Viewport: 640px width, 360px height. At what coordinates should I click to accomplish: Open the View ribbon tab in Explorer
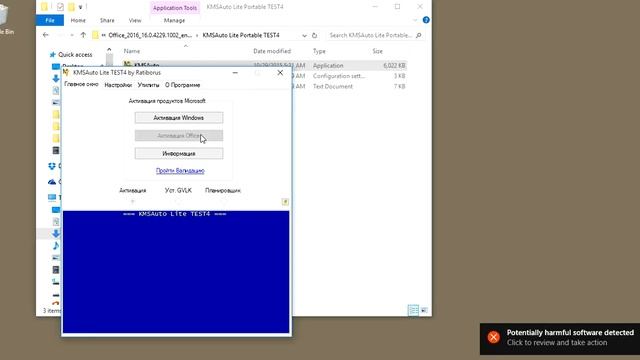click(x=135, y=20)
